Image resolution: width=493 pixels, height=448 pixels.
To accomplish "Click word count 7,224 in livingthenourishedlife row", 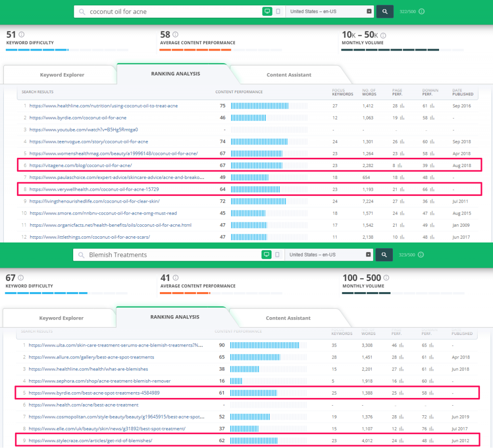I will tap(368, 201).
